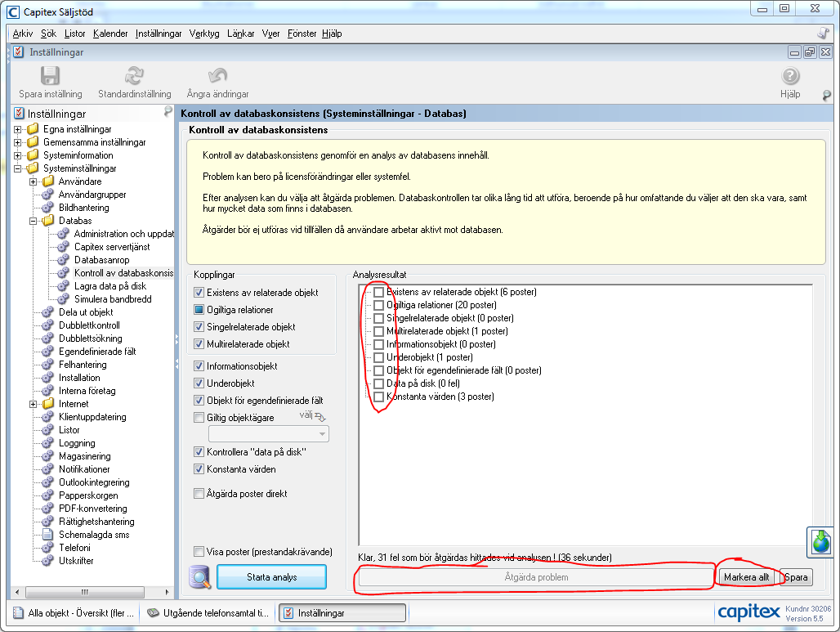Expand Gemensamma inställningar tree node
840x632 pixels.
17,142
